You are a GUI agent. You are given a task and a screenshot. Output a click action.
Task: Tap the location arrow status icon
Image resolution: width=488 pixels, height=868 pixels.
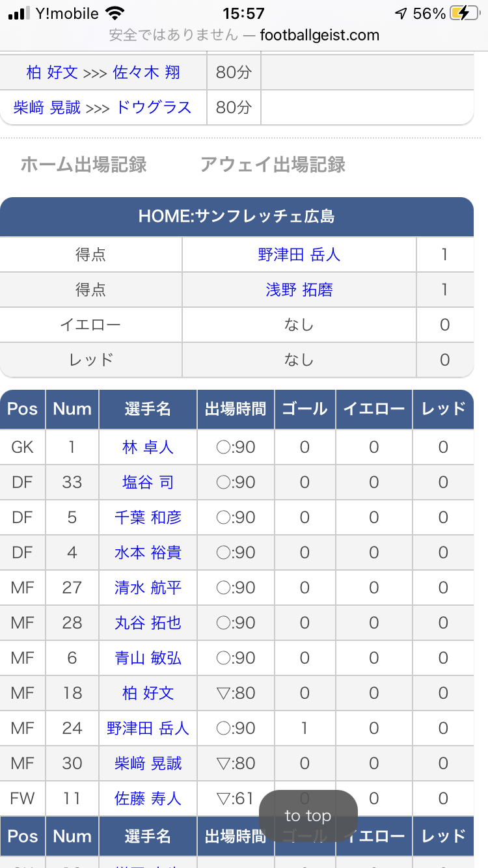[401, 13]
